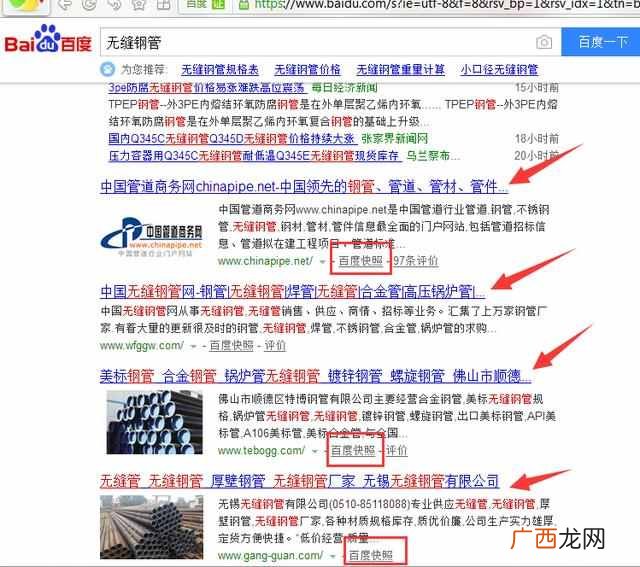Open suggested search 无缝钢管价格
The width and height of the screenshot is (640, 567).
tap(307, 70)
